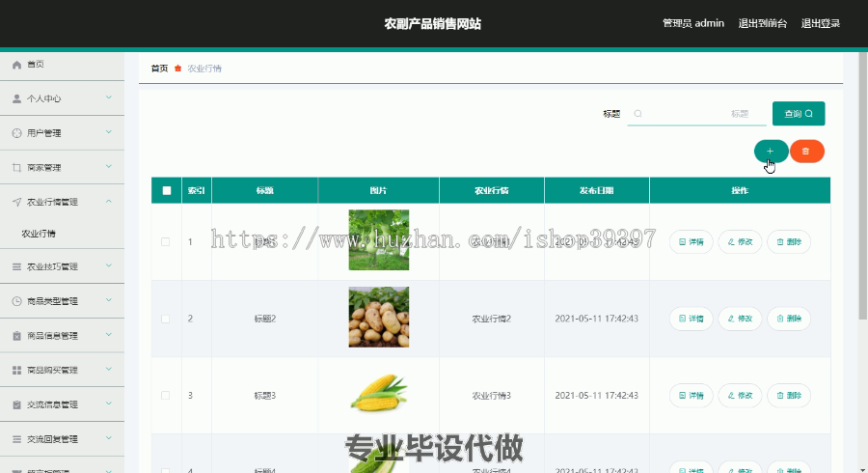The height and width of the screenshot is (473, 868).
Task: Expand the 个人中心 menu chevron
Action: tap(108, 97)
